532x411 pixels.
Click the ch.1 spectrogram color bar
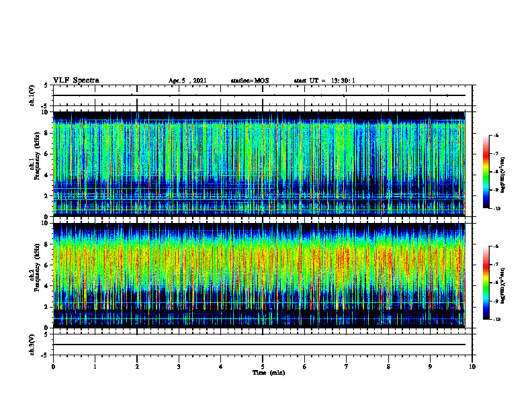pos(486,172)
